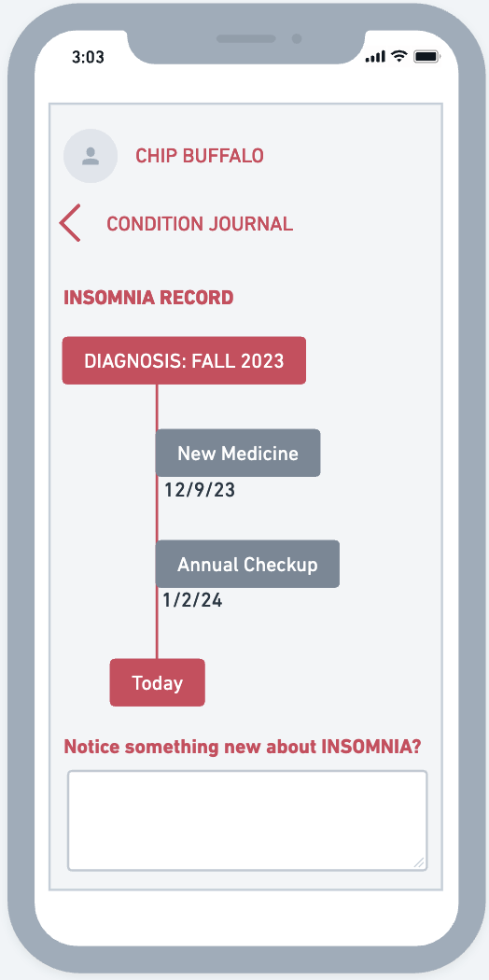Select the Today button on timeline
The width and height of the screenshot is (489, 980).
(158, 682)
